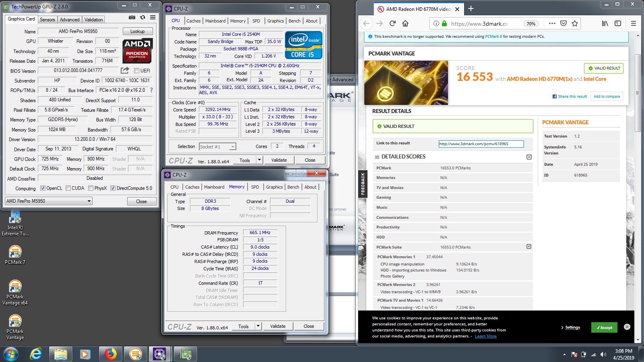Click the AMD Radeon Graphics logo

click(x=137, y=51)
